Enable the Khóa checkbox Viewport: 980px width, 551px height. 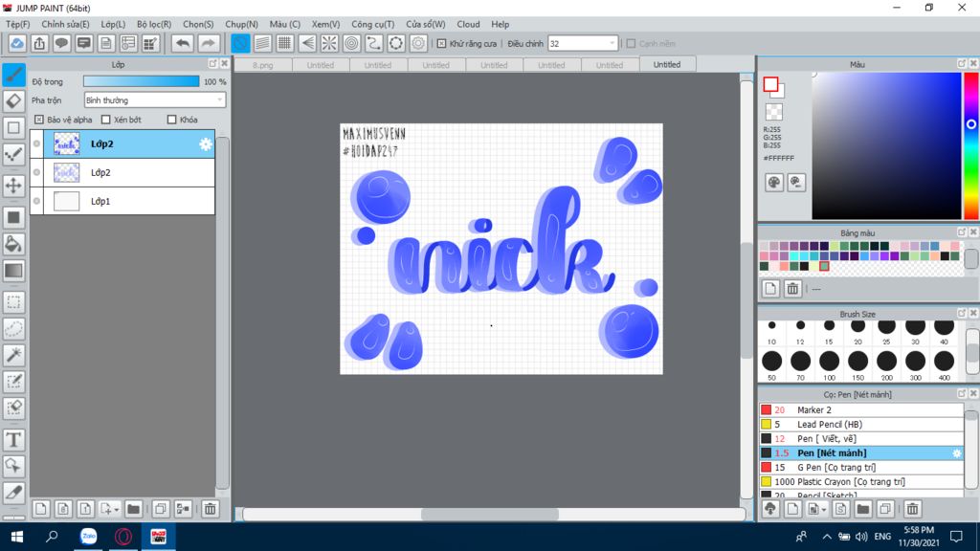(172, 120)
